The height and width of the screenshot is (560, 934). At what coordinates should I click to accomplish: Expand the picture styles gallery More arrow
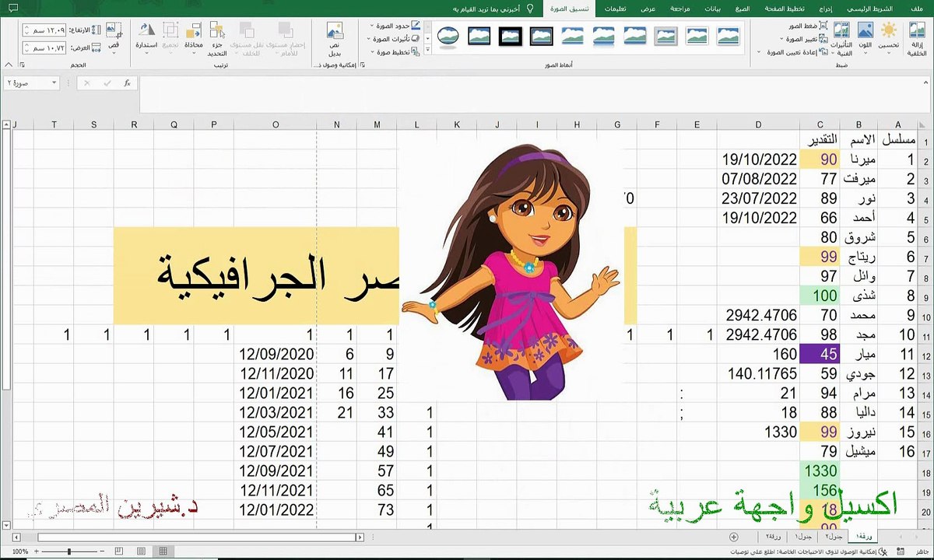point(429,51)
